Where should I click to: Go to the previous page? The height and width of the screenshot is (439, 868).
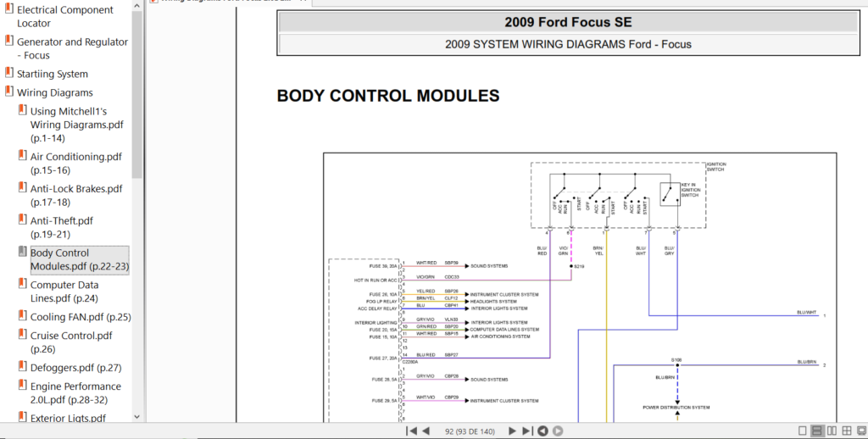tap(426, 431)
